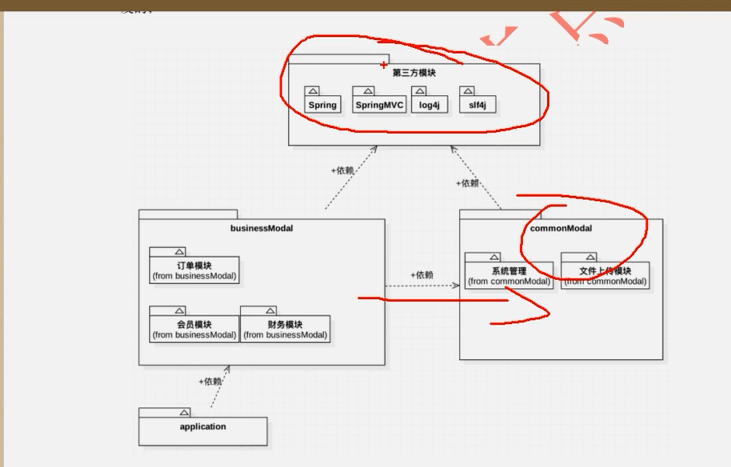Image resolution: width=731 pixels, height=467 pixels.
Task: Click triangle icon on 订单模块 package tab
Action: [x=180, y=252]
